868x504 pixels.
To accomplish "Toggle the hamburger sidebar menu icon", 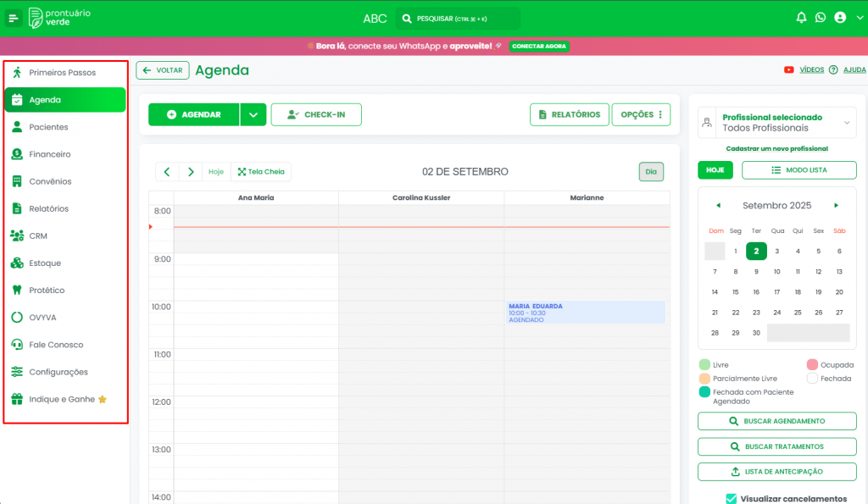I will [14, 18].
